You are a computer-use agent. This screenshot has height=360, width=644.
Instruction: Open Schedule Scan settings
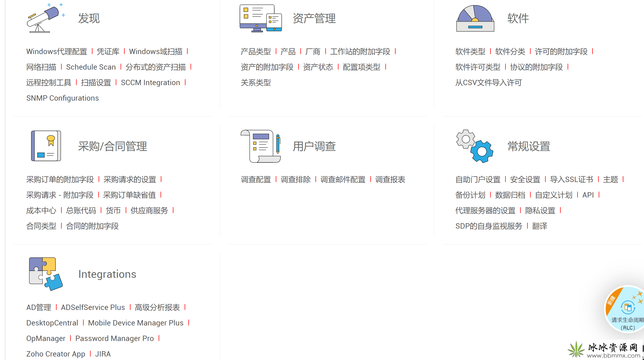tap(91, 67)
